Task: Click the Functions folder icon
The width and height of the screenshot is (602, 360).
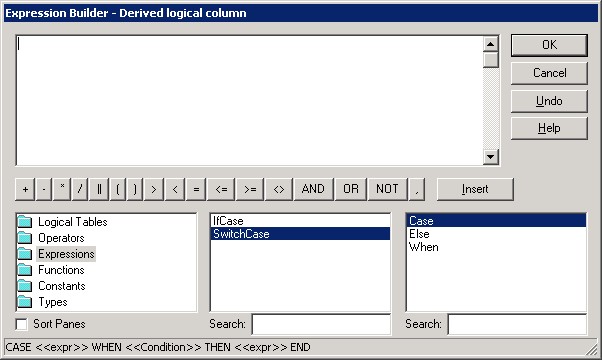Action: [x=25, y=270]
